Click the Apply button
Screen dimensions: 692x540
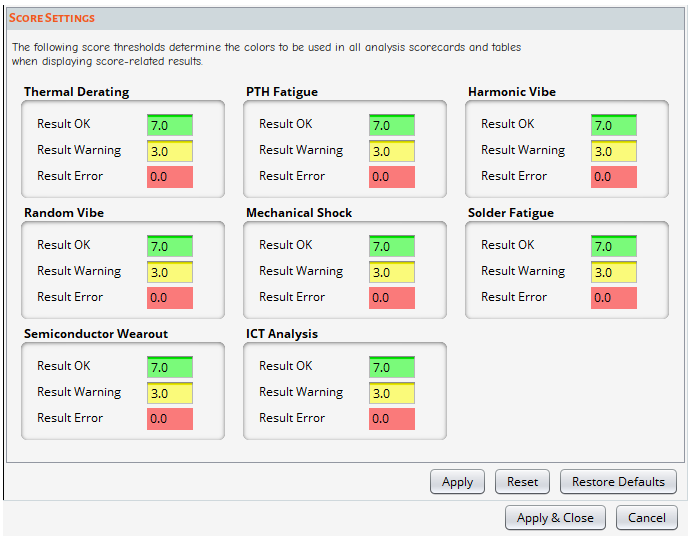pyautogui.click(x=457, y=481)
